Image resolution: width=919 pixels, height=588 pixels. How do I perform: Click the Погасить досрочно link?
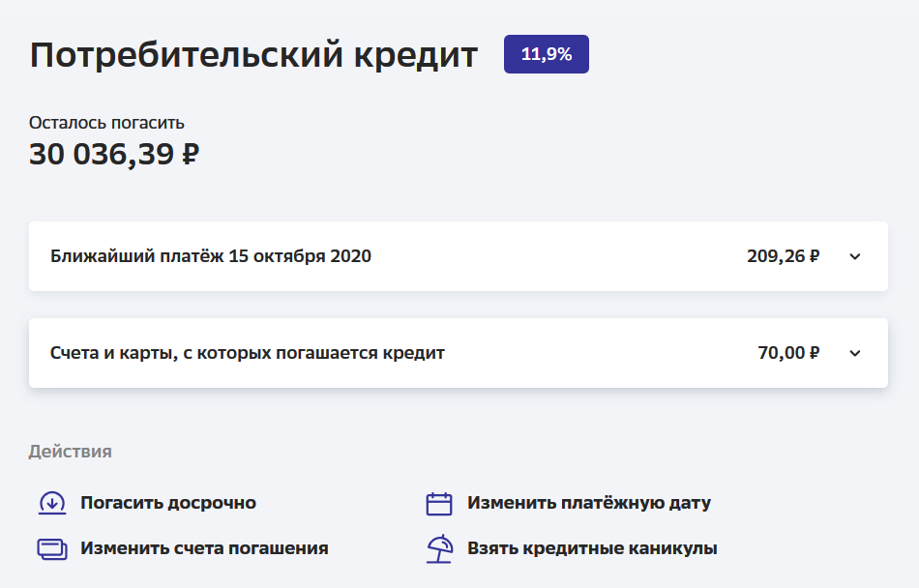[168, 503]
